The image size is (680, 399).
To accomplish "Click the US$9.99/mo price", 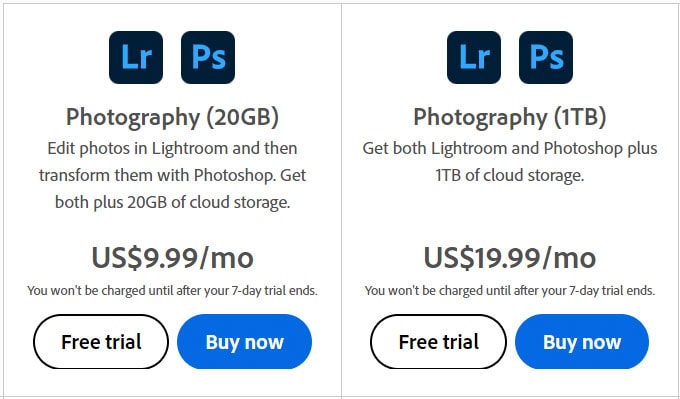I will [x=173, y=258].
